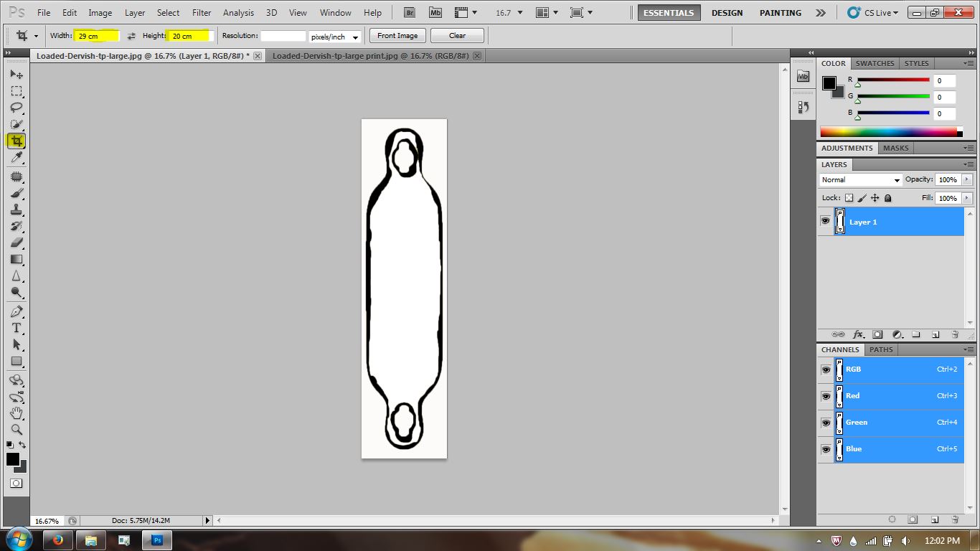Select the Move tool
The height and width of the screenshot is (551, 980).
pos(16,74)
